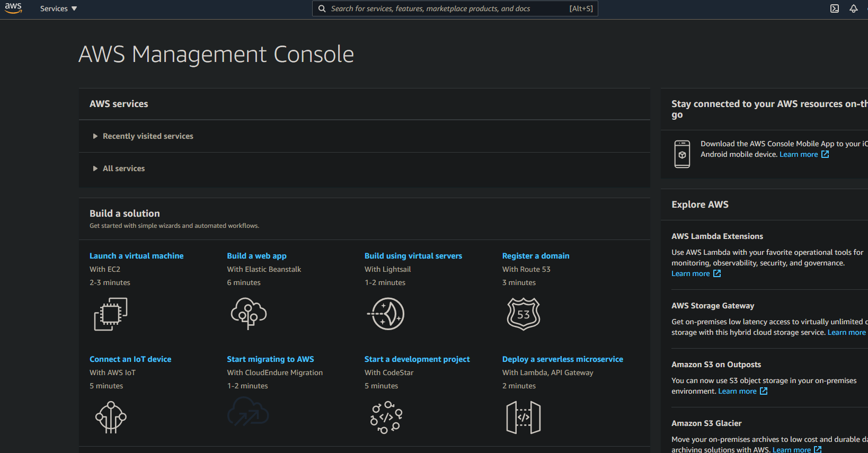Click the Lightsail compass icon

click(386, 314)
